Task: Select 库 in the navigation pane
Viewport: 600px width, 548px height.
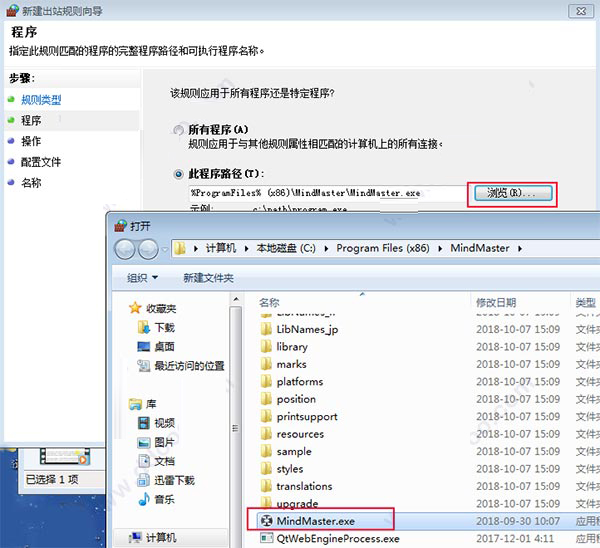Action: (x=151, y=404)
